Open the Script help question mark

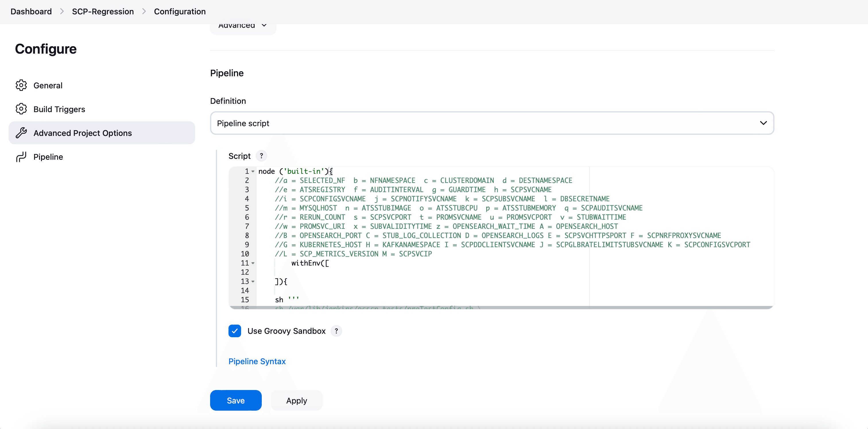[261, 156]
